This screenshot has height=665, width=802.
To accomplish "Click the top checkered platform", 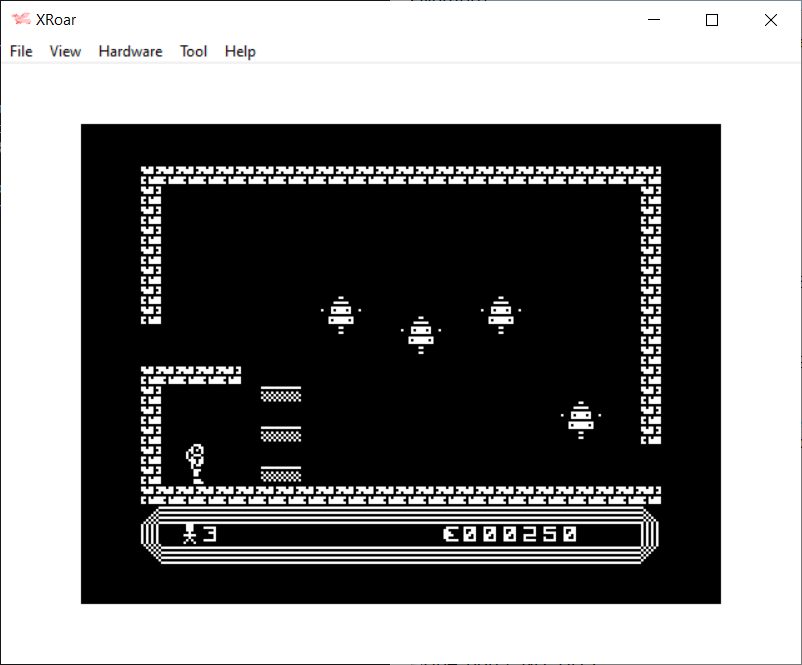I will pyautogui.click(x=281, y=394).
